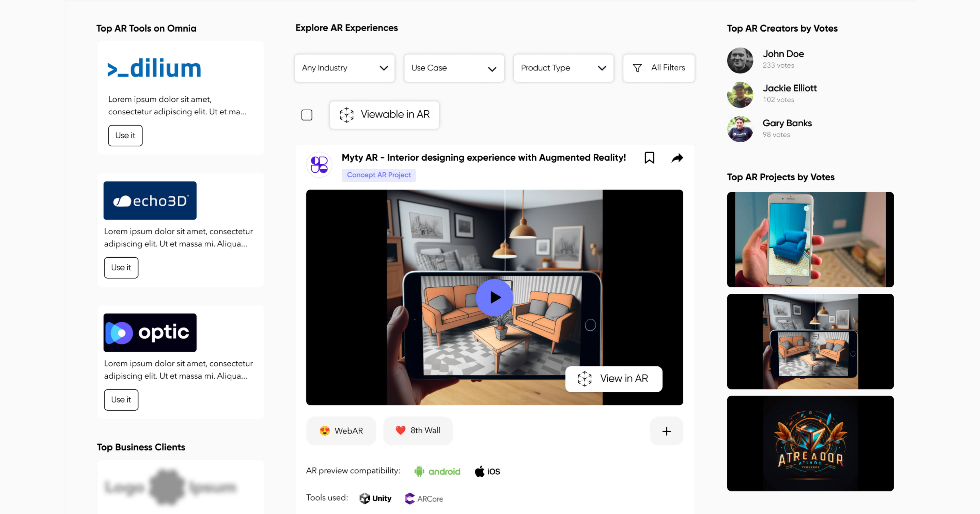The height and width of the screenshot is (514, 980).
Task: Bookmark the Myty AR project
Action: pos(649,158)
